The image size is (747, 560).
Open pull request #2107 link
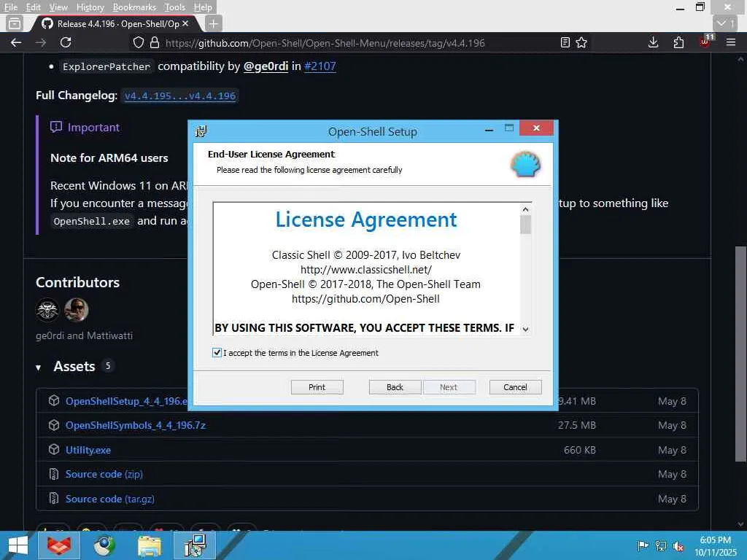(320, 66)
